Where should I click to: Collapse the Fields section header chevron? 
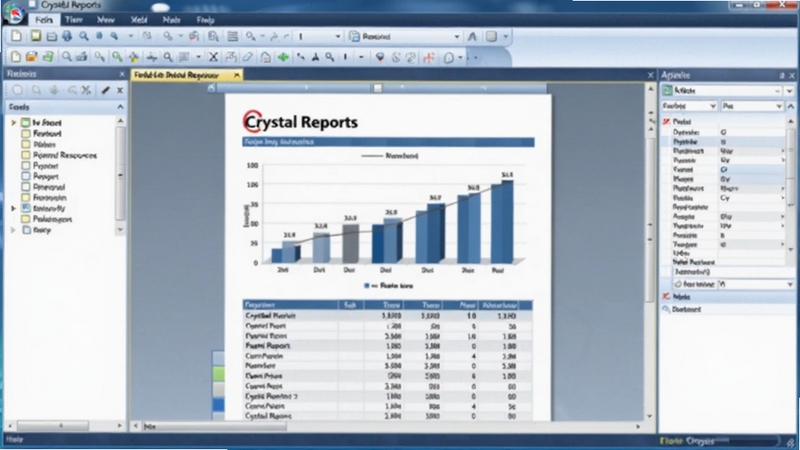(x=120, y=107)
